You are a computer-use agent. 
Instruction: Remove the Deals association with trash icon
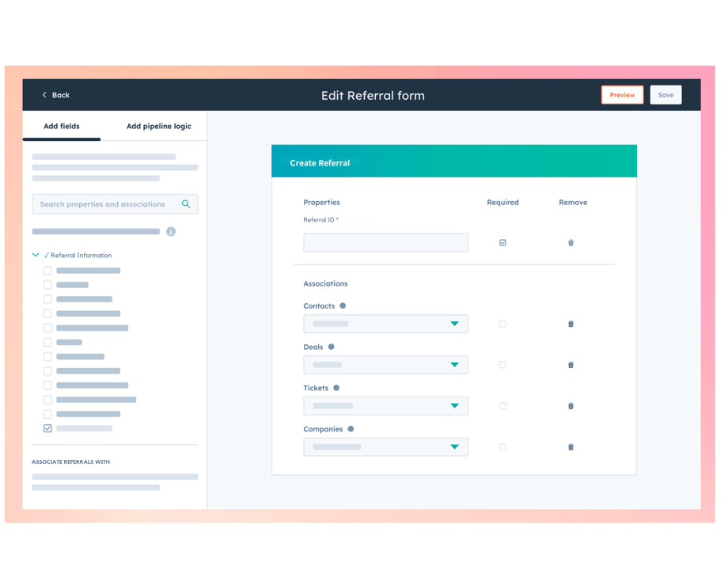(x=571, y=365)
